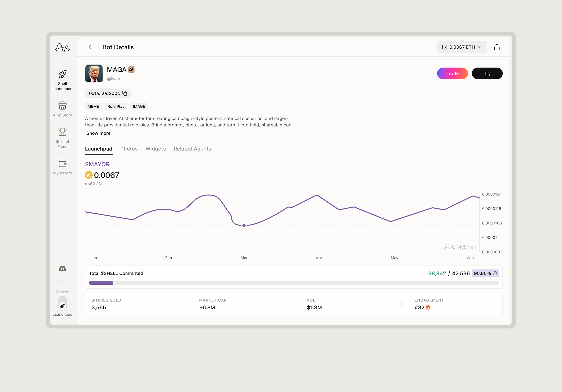Click the $MAYOR token ticker

coord(97,164)
